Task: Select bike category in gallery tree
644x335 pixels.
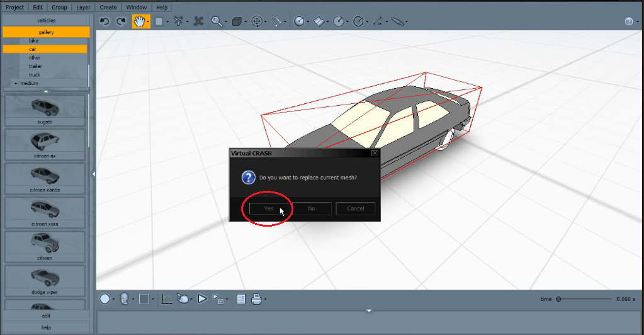Action: pyautogui.click(x=33, y=41)
